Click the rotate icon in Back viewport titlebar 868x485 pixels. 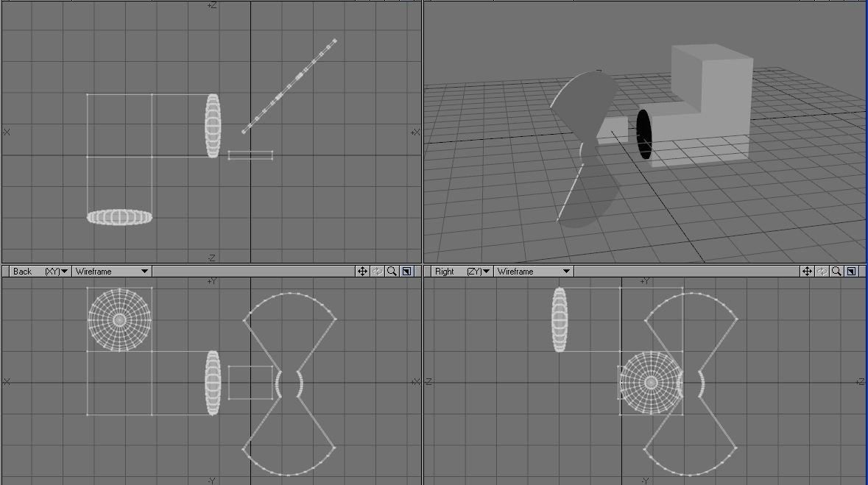coord(377,272)
